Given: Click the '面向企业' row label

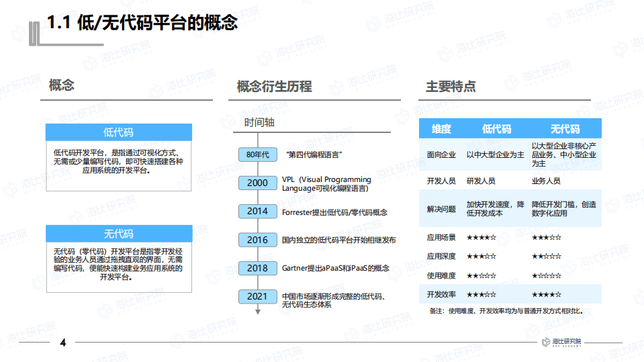Looking at the screenshot, I should 441,154.
